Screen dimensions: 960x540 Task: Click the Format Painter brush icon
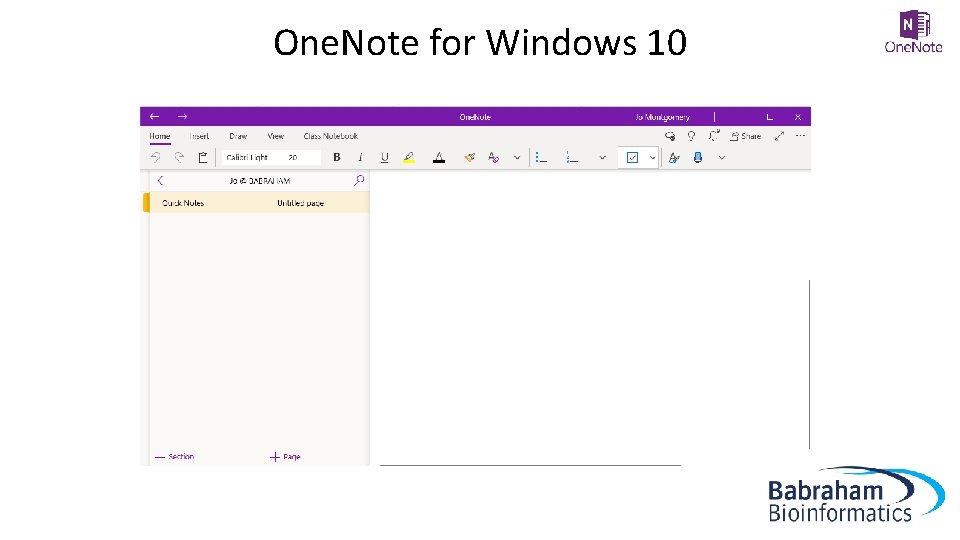tap(470, 157)
